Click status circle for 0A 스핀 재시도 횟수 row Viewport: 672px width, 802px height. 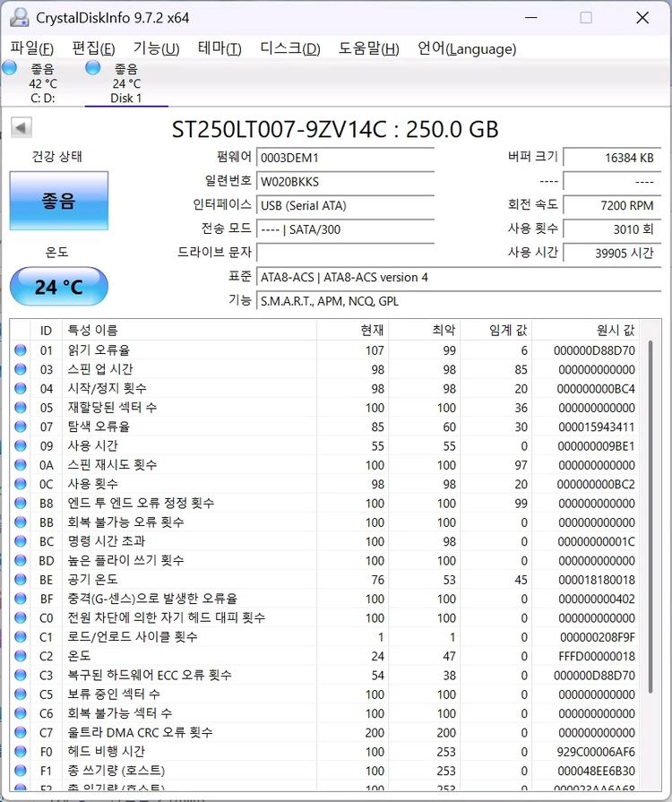pos(20,464)
